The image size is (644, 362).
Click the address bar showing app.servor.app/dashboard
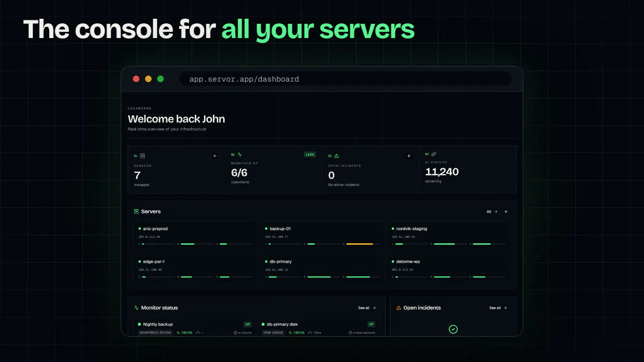(x=345, y=79)
